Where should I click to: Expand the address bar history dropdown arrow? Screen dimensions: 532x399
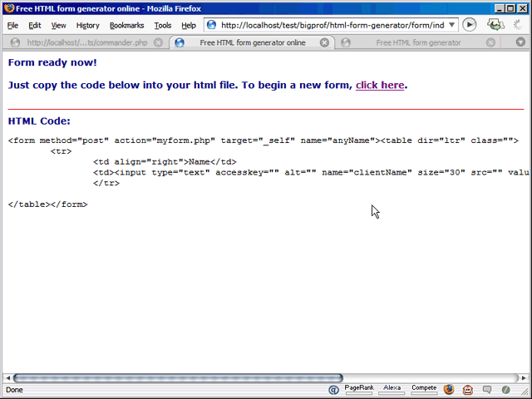(x=452, y=25)
